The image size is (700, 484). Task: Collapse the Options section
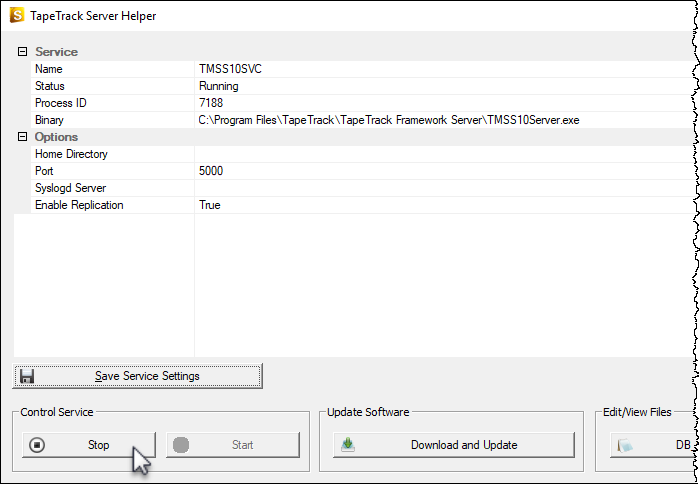tap(22, 137)
